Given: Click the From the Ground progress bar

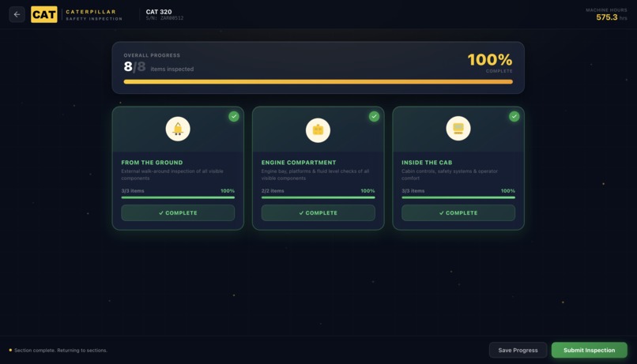Looking at the screenshot, I should coord(178,197).
